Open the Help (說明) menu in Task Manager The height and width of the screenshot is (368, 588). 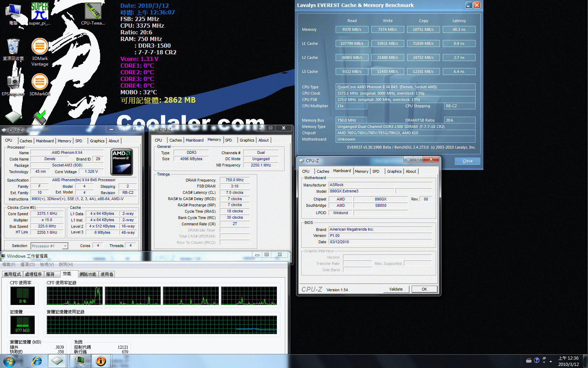(66, 265)
